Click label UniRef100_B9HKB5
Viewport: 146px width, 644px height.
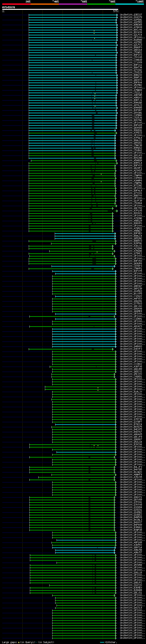(x=131, y=108)
